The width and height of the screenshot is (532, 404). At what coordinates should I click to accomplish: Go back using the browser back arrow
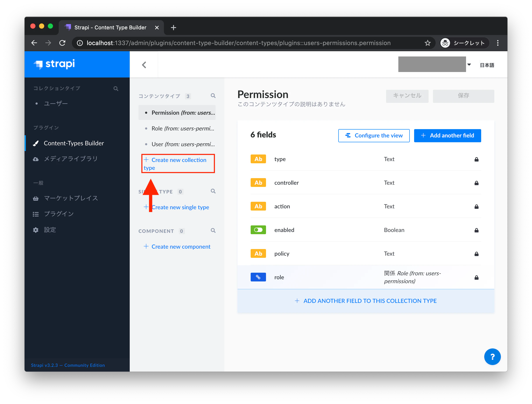[x=34, y=43]
